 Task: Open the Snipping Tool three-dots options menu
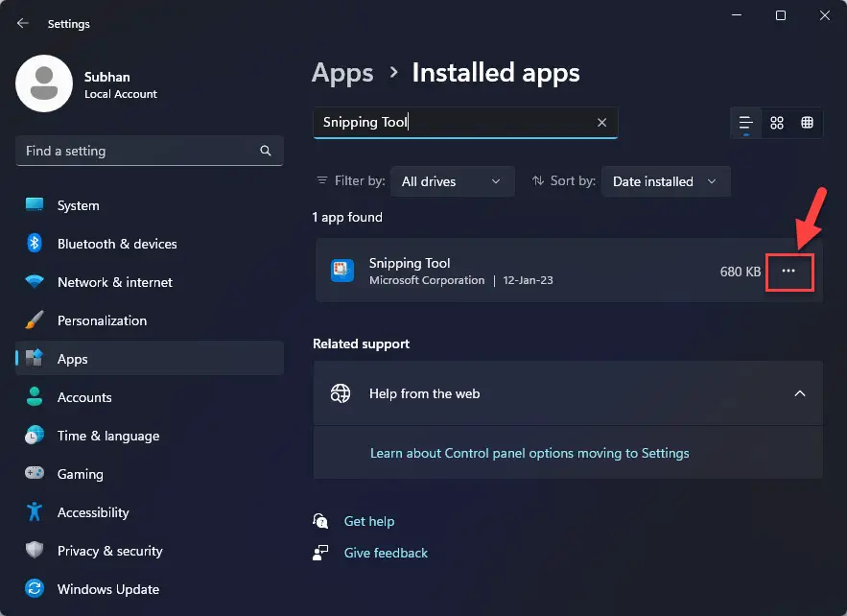788,272
